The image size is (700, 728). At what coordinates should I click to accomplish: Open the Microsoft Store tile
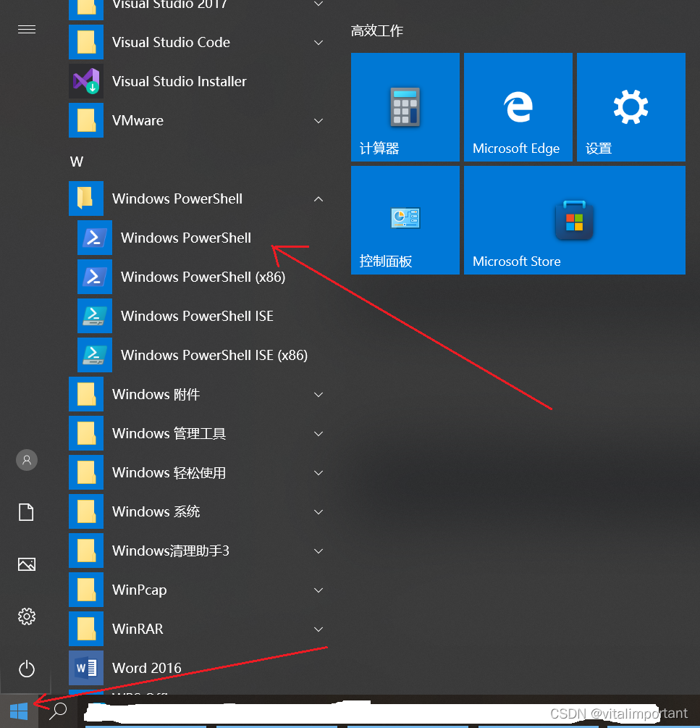pos(575,220)
